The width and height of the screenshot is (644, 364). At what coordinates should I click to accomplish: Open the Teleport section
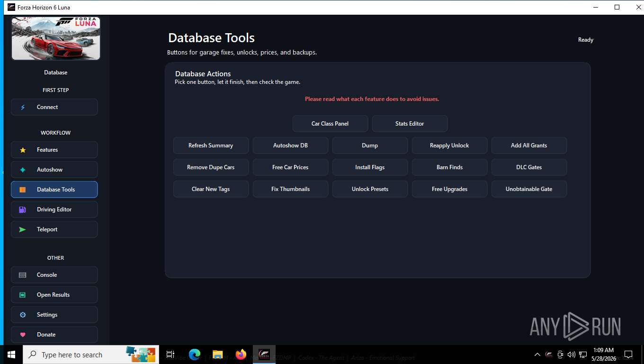click(x=54, y=229)
